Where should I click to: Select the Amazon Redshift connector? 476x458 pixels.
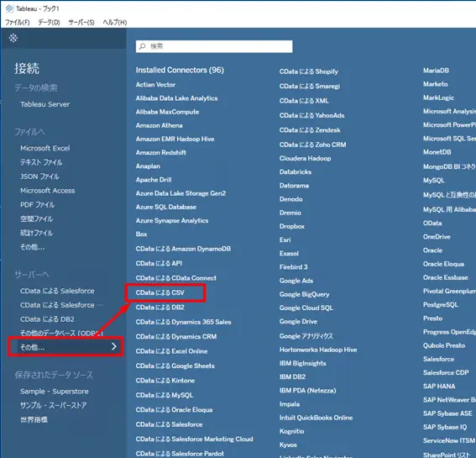(161, 152)
